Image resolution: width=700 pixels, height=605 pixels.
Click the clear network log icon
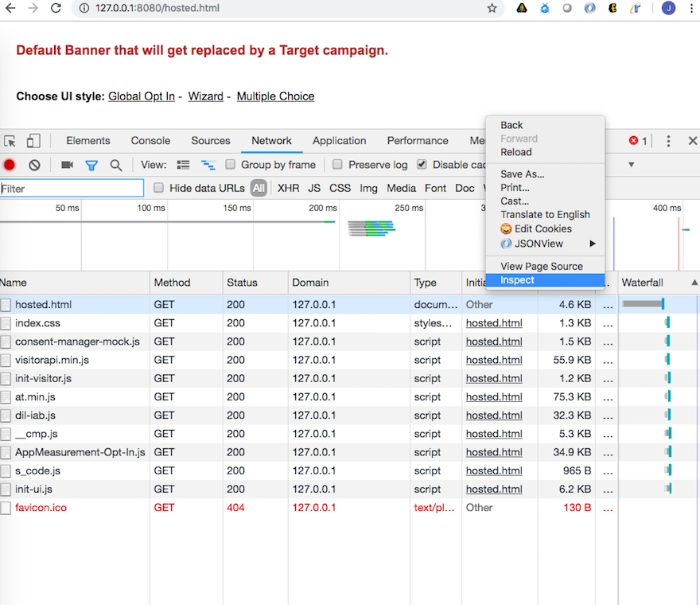[34, 165]
